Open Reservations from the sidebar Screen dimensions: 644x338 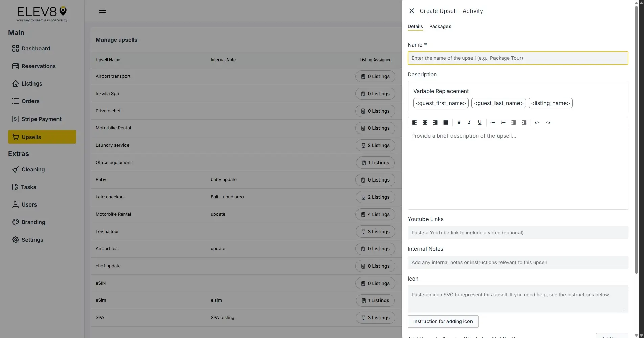39,66
